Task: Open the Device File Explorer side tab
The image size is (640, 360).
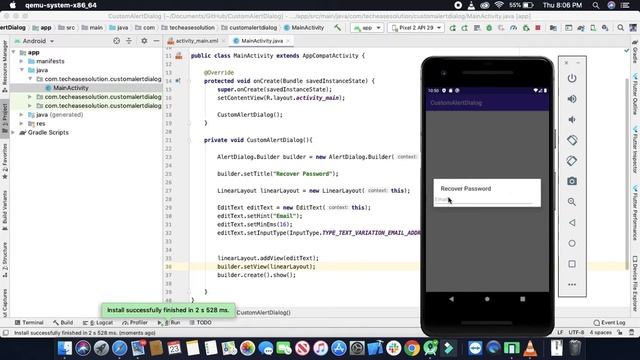Action: coord(635,284)
